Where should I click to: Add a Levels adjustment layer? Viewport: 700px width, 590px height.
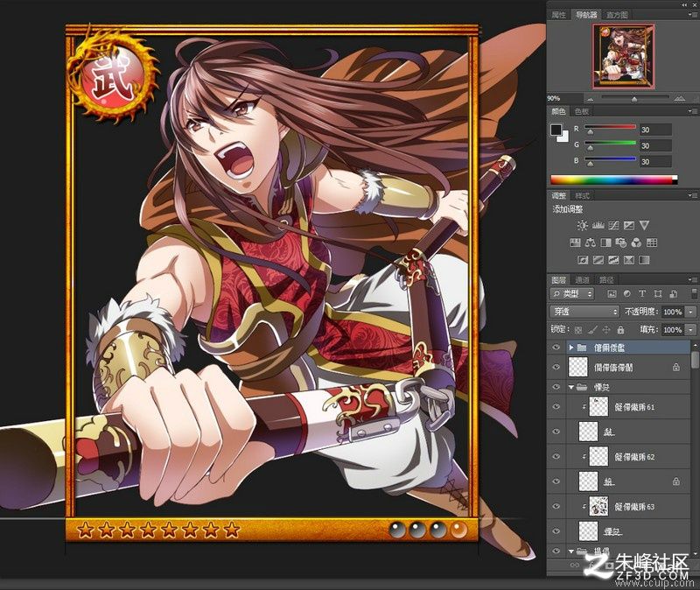tap(598, 226)
